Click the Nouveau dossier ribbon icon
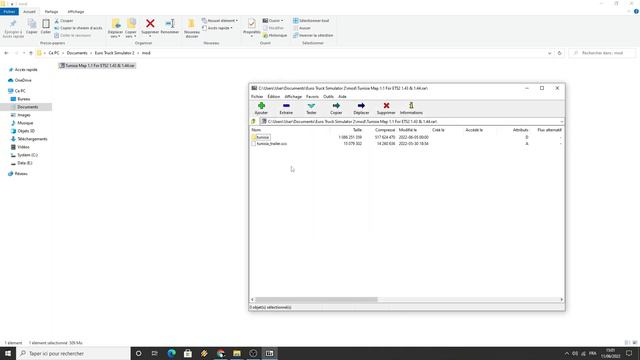 [x=191, y=24]
